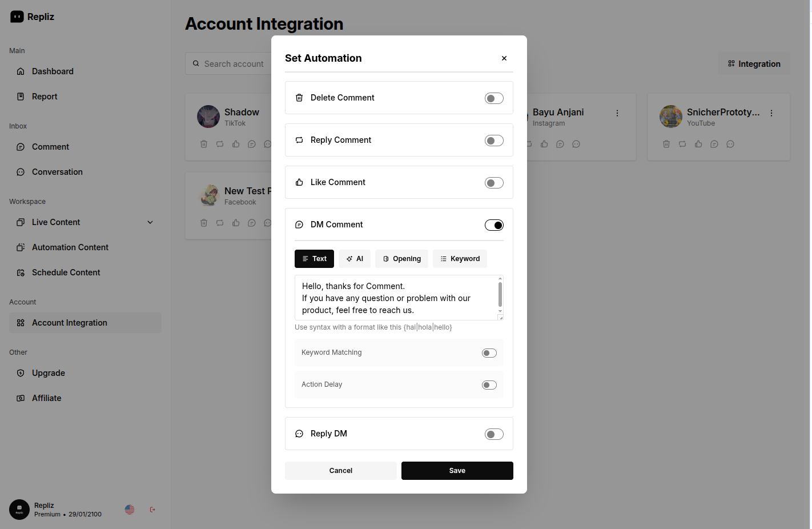
Task: Toggle the Action Delay switch
Action: (x=489, y=385)
